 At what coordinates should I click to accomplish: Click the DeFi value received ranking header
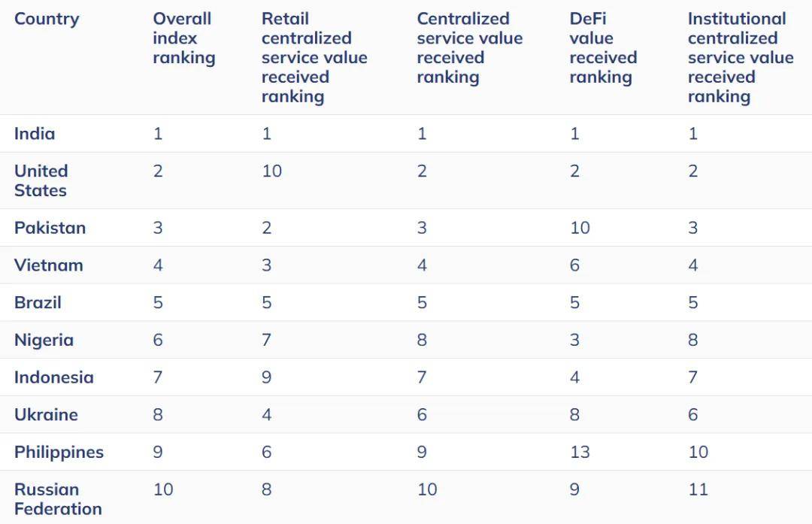tap(603, 48)
